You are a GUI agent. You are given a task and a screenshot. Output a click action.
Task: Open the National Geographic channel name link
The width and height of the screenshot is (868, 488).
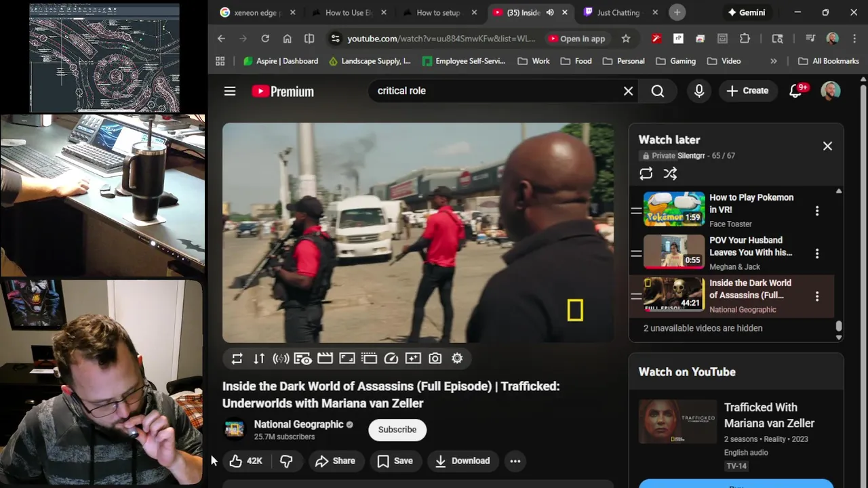pyautogui.click(x=298, y=424)
